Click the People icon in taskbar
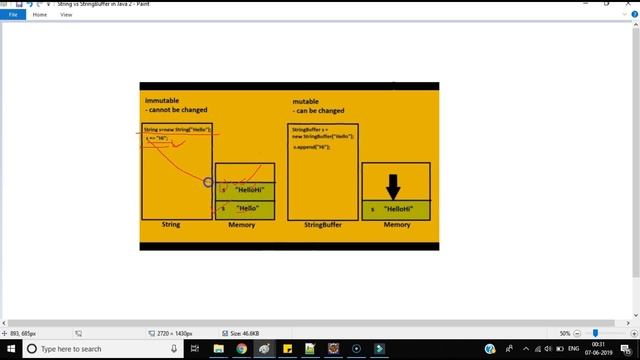 coord(509,349)
